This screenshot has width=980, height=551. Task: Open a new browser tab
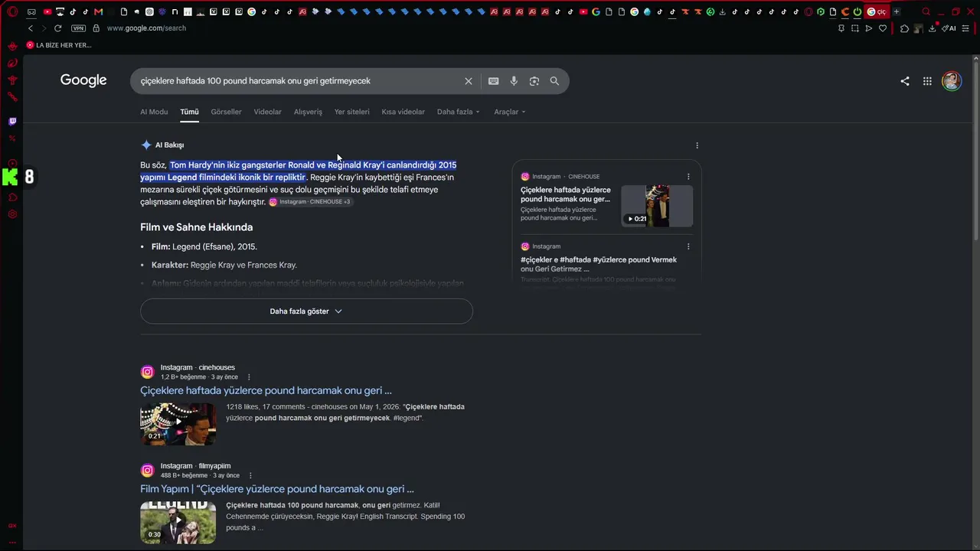click(897, 11)
